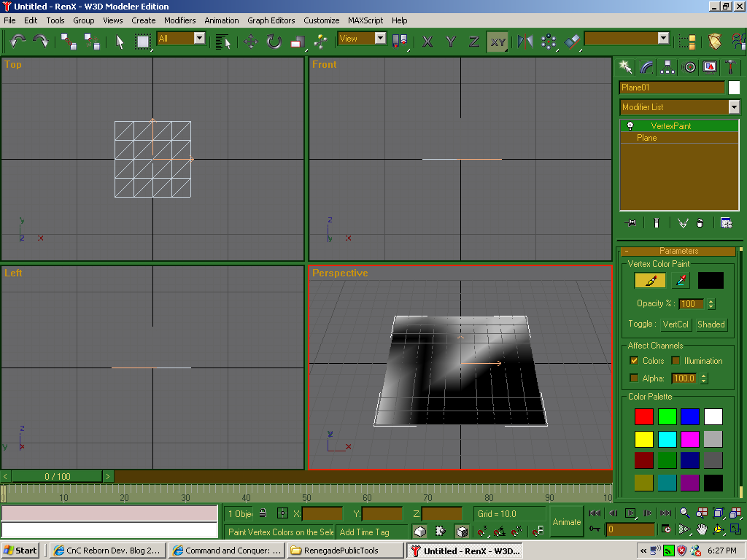Open the View coordinate system dropdown
The width and height of the screenshot is (747, 560).
[x=380, y=39]
